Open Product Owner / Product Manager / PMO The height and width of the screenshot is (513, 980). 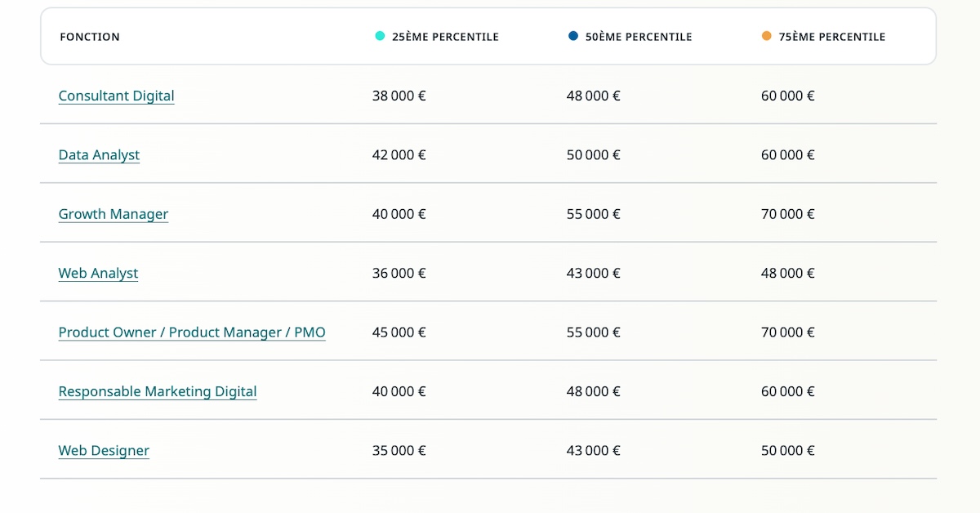coord(192,332)
